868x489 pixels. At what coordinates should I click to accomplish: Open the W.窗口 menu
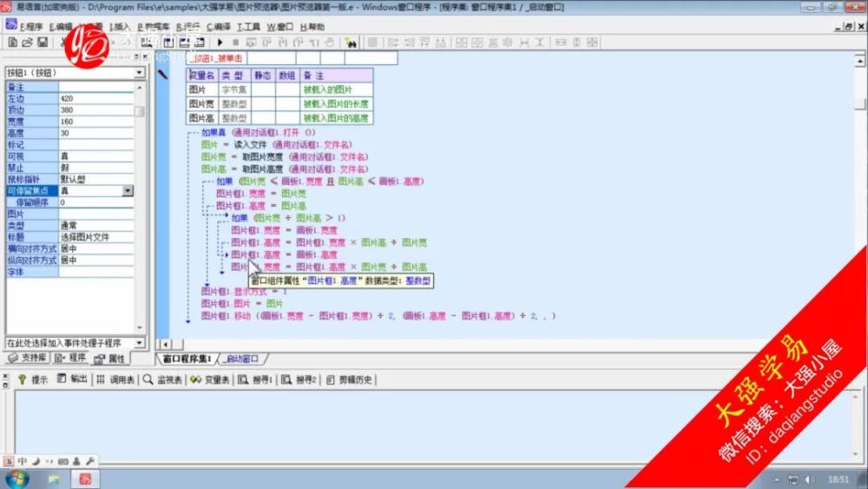coord(280,27)
